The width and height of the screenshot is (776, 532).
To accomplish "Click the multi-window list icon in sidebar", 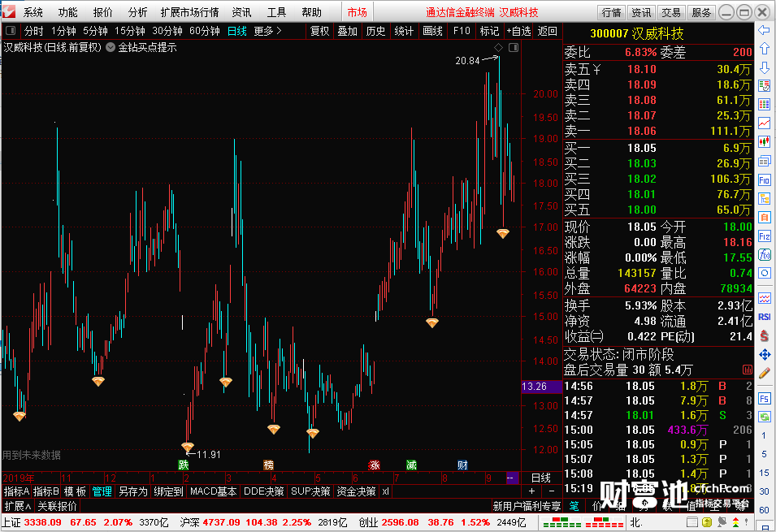I will 764,161.
